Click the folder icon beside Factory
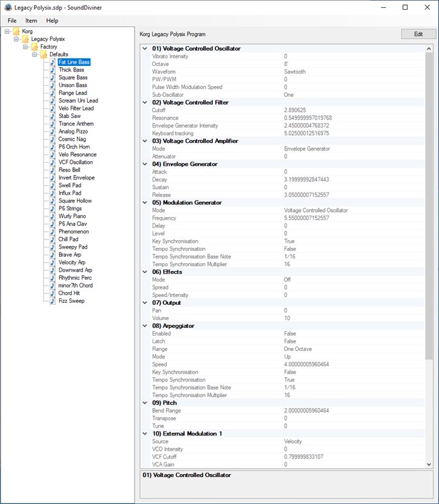The width and height of the screenshot is (439, 504). [x=35, y=47]
